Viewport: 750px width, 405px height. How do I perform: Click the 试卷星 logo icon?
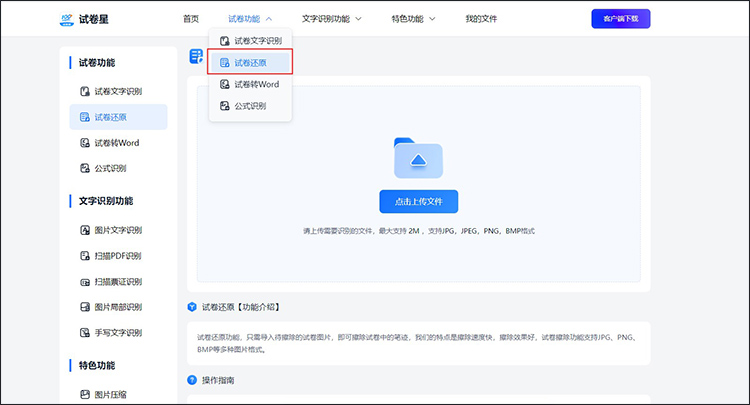point(66,19)
